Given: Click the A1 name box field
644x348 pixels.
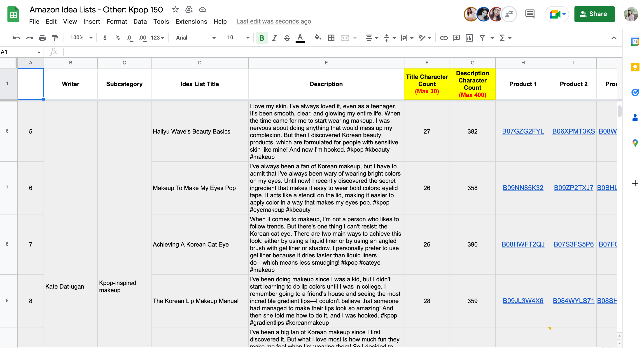Looking at the screenshot, I should [x=18, y=52].
